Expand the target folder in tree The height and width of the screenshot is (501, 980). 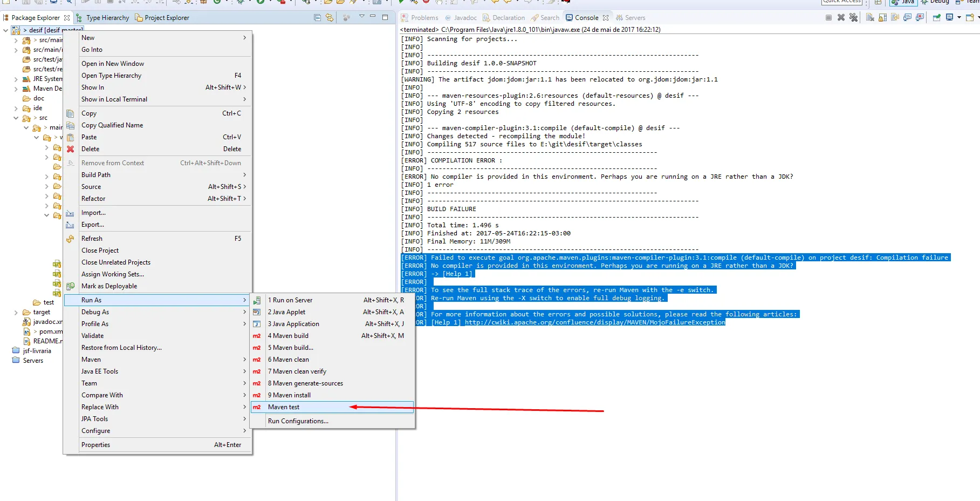point(16,312)
